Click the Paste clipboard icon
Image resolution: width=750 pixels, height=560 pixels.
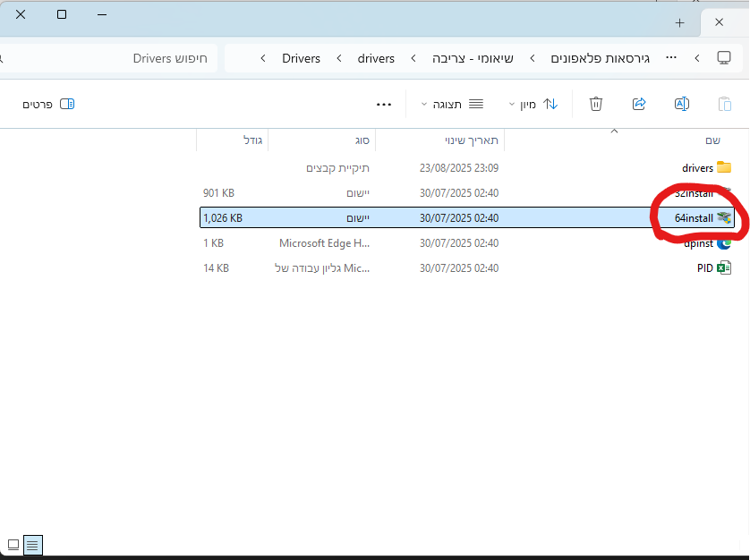point(724,104)
